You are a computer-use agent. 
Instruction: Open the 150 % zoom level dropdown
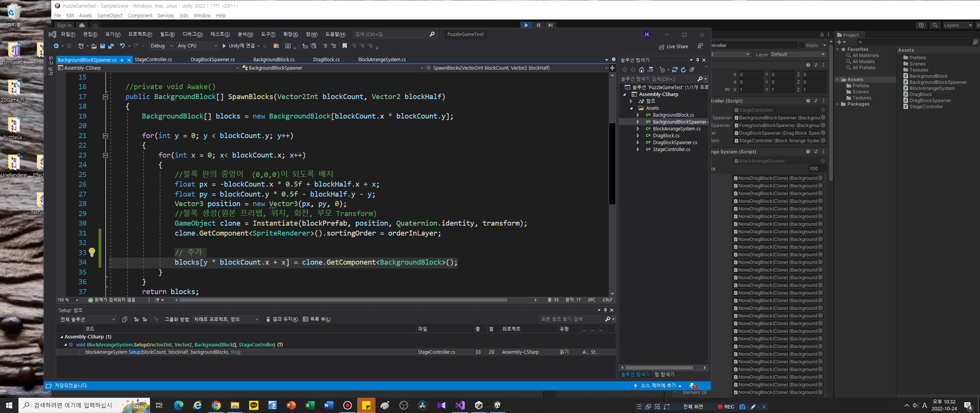click(x=68, y=300)
